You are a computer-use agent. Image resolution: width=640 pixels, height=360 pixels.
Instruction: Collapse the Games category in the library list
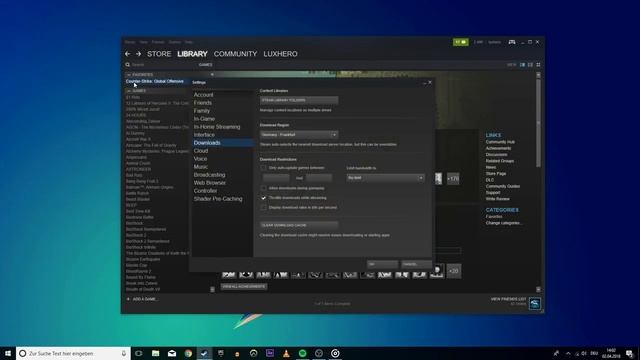[129, 91]
